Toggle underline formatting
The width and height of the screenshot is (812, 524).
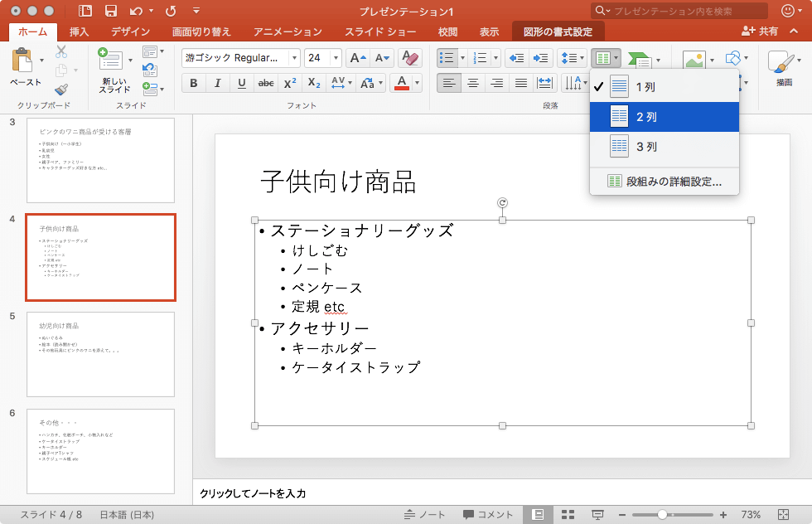point(242,83)
